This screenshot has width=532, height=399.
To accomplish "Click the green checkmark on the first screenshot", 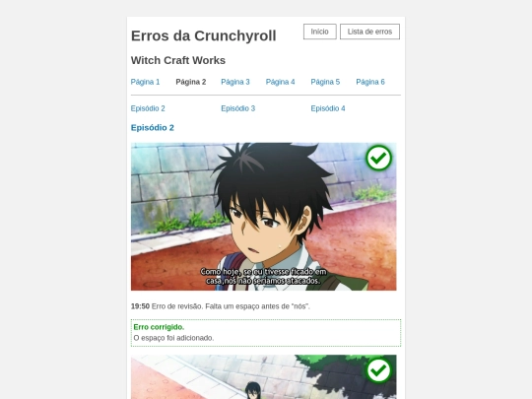I will tap(378, 158).
